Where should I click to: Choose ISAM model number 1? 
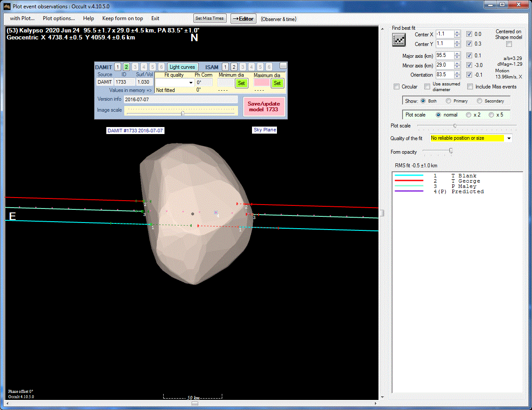(225, 67)
